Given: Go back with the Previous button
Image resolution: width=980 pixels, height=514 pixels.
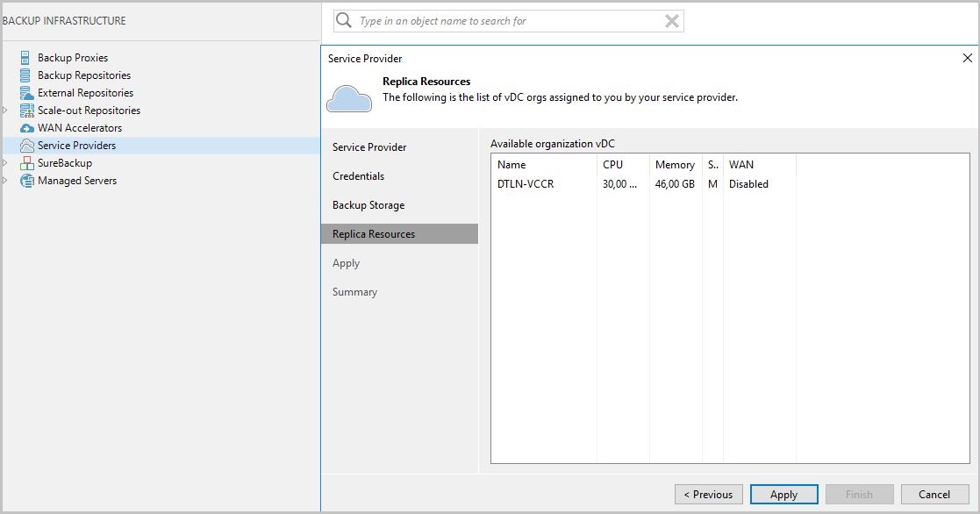Looking at the screenshot, I should (708, 494).
